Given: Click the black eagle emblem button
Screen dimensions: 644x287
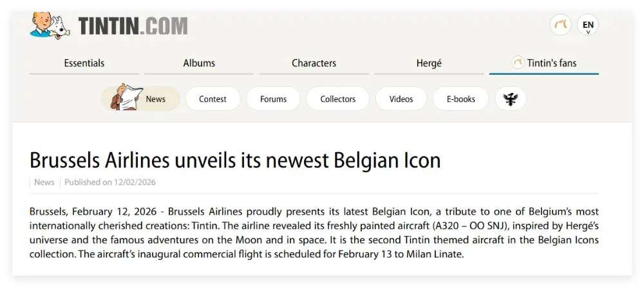Looking at the screenshot, I should (511, 99).
